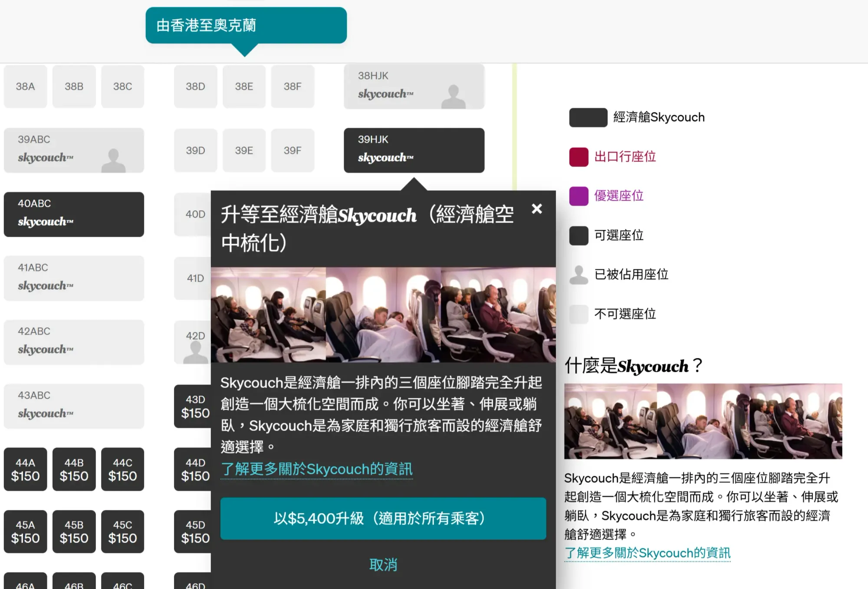This screenshot has width=868, height=589.
Task: Click occupied icon on 38HJK Skycouch
Action: pos(453,96)
